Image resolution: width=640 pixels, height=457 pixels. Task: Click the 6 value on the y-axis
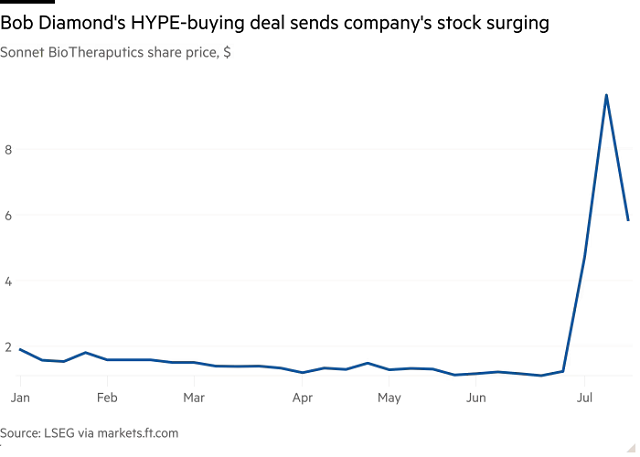click(x=9, y=215)
